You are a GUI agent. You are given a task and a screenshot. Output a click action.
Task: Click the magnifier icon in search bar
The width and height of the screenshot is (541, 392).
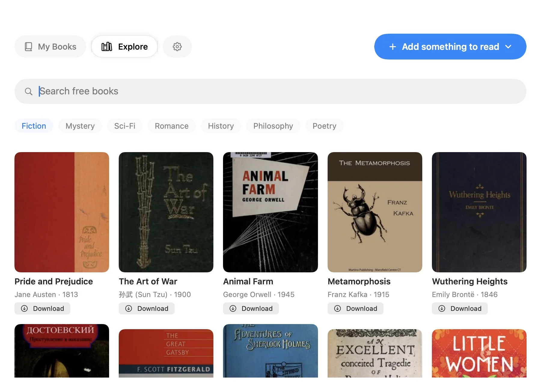pos(29,91)
